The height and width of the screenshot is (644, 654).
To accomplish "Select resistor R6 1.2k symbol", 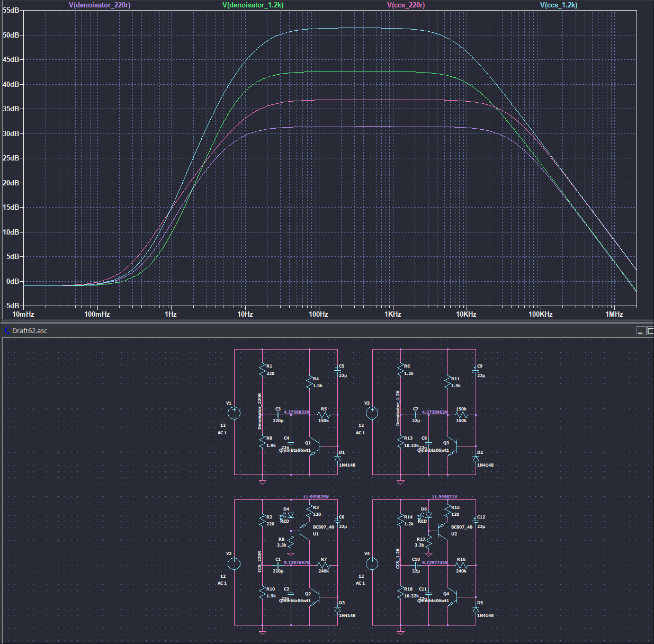I will point(400,369).
